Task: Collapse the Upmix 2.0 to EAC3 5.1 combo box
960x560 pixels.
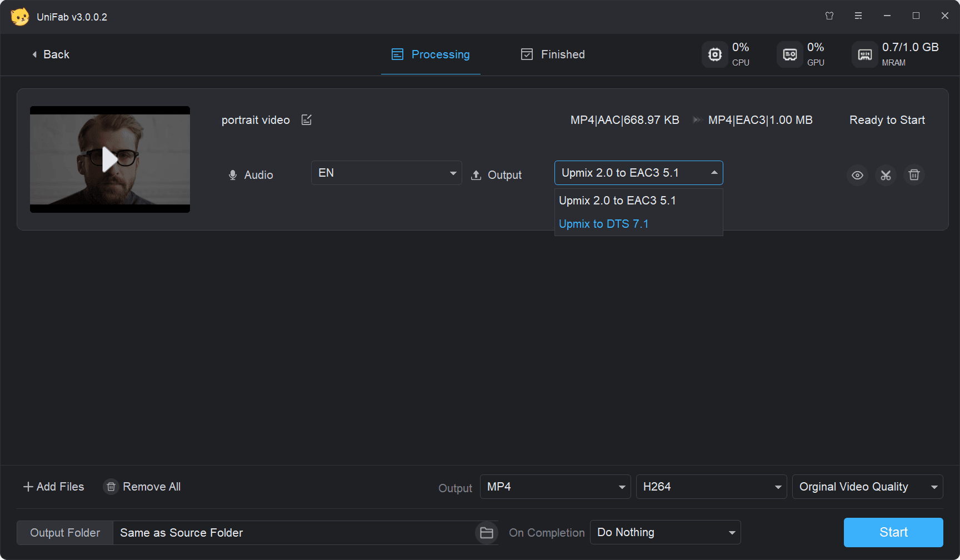Action: click(x=639, y=173)
